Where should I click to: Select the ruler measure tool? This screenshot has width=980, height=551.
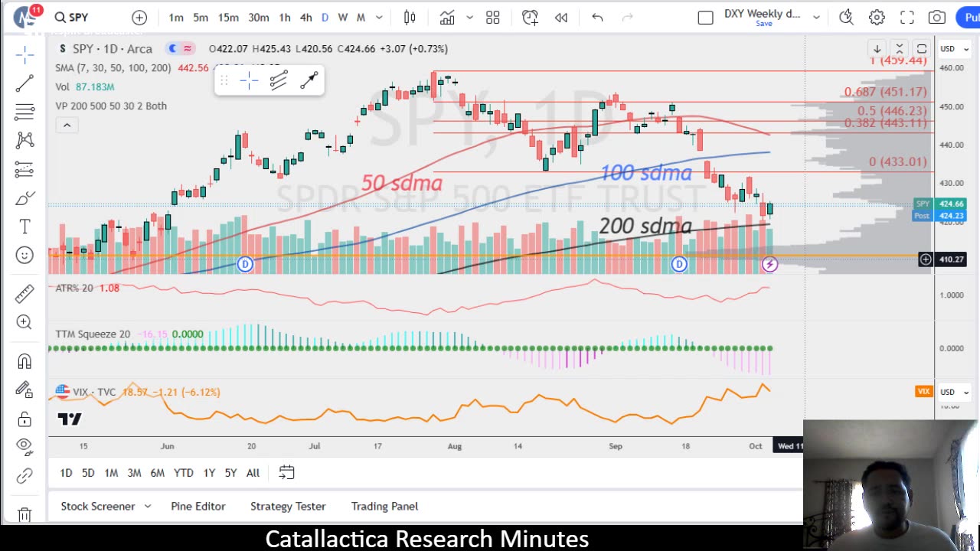point(24,293)
